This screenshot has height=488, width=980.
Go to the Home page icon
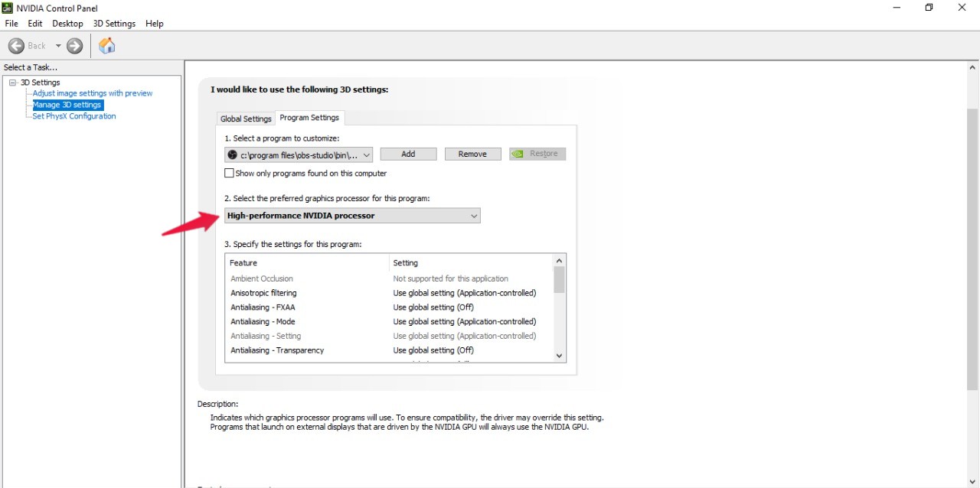[107, 46]
